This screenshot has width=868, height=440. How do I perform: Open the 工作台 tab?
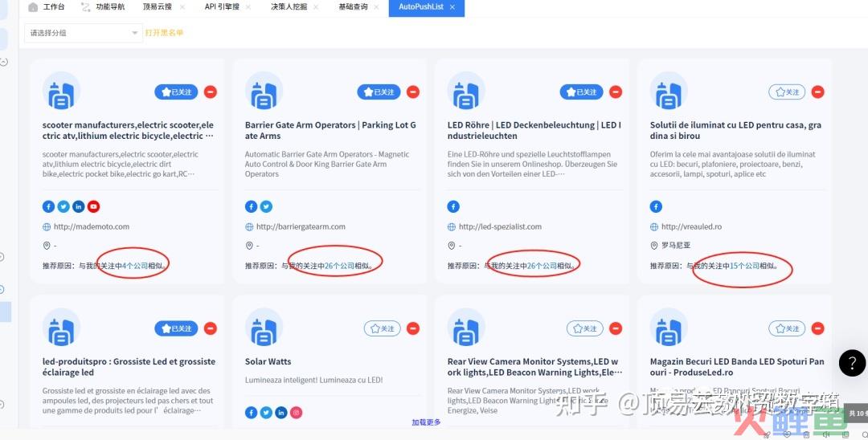point(47,7)
